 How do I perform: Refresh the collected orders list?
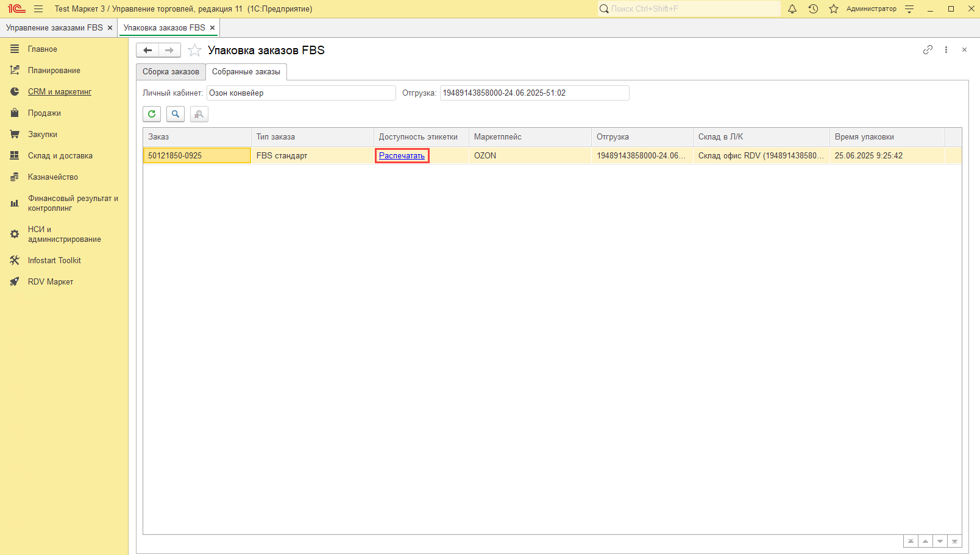[152, 114]
